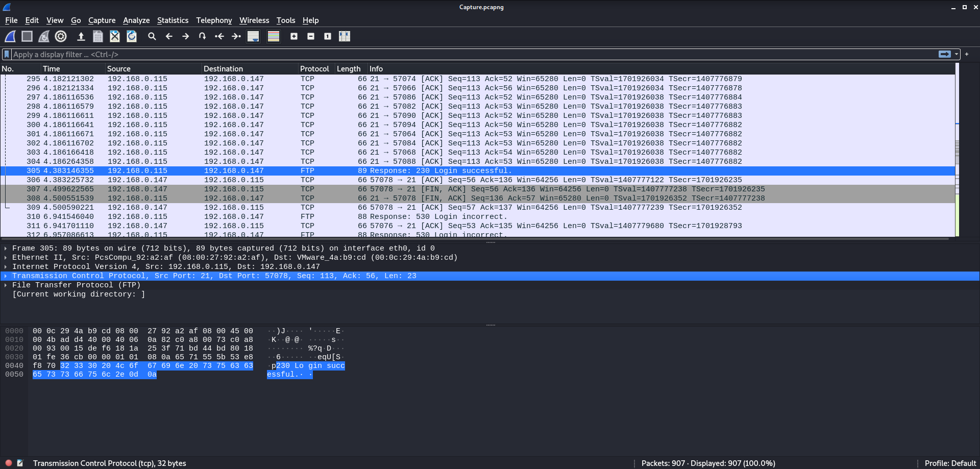Click the capture status indicator in status bar
980x469 pixels.
tap(9, 463)
